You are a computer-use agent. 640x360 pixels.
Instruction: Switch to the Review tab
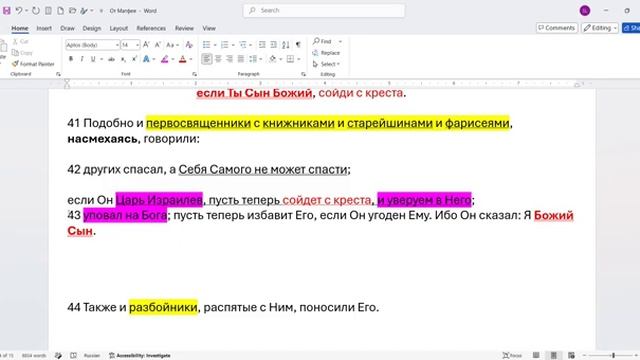pyautogui.click(x=184, y=28)
